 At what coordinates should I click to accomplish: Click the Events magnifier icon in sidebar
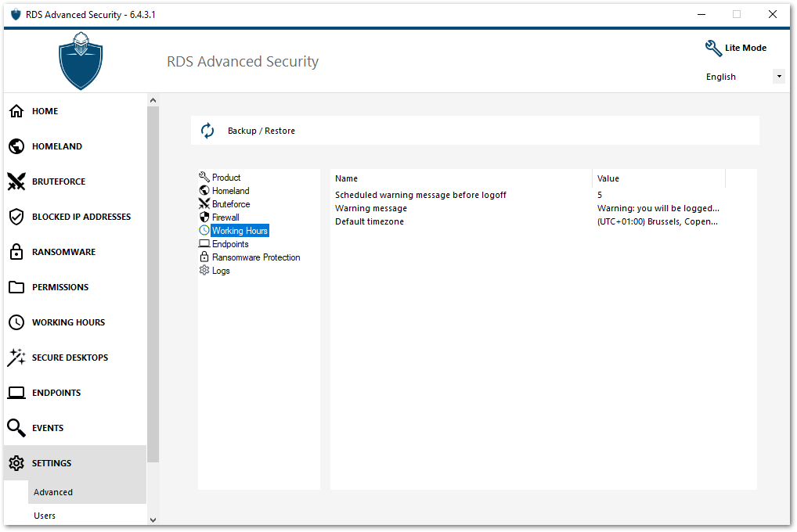click(16, 428)
